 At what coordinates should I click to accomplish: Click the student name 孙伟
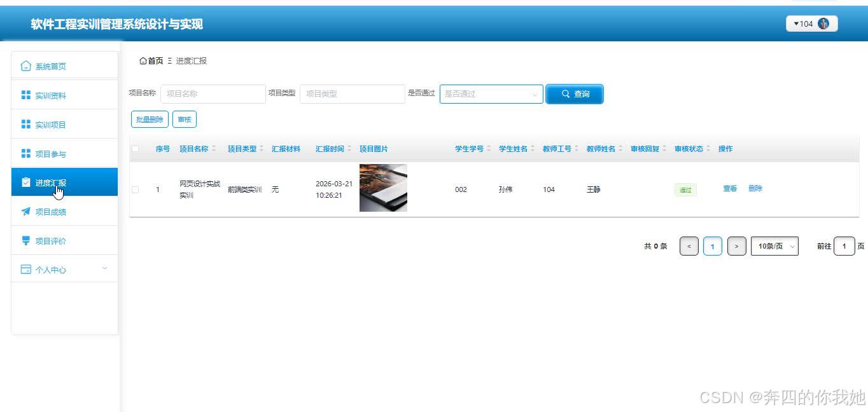(506, 189)
